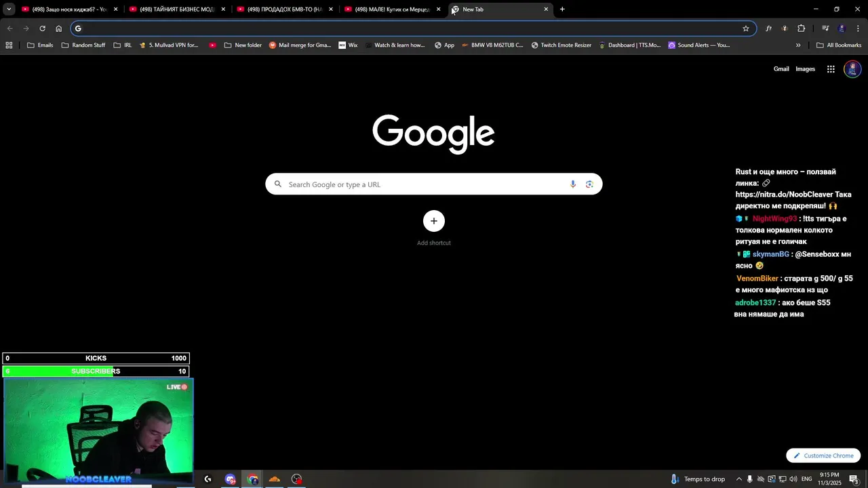868x488 pixels.
Task: Open the notification center icon in the taskbar
Action: click(854, 479)
